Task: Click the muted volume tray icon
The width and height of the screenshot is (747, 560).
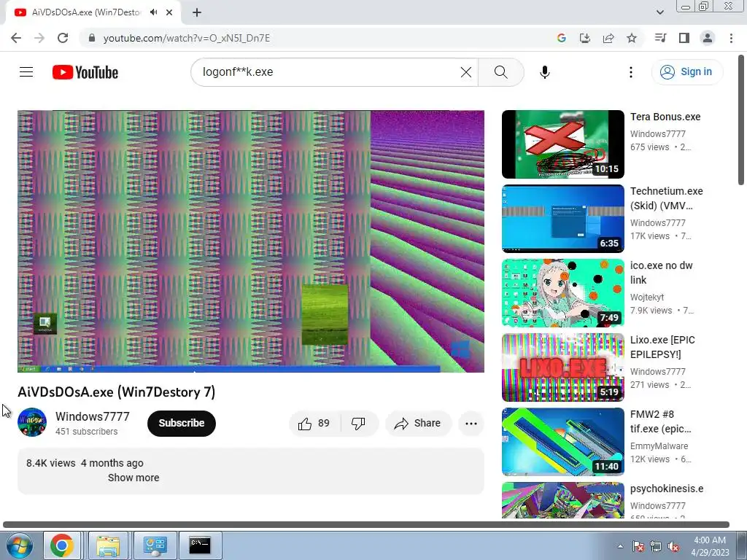Action: click(x=673, y=546)
